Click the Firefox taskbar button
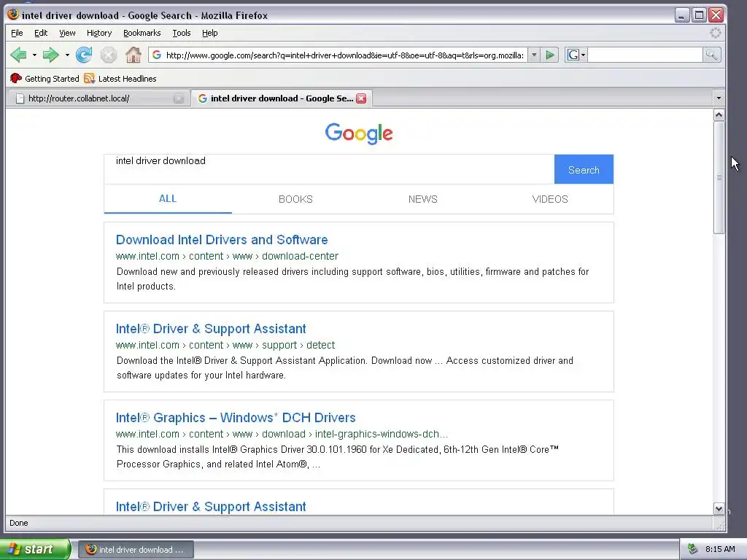This screenshot has height=560, width=747. (136, 550)
